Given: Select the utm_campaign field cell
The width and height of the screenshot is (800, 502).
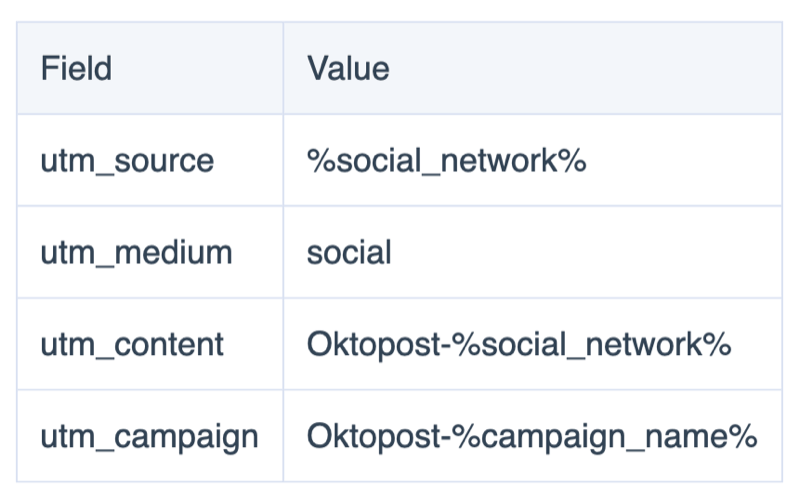Looking at the screenshot, I should tap(149, 438).
